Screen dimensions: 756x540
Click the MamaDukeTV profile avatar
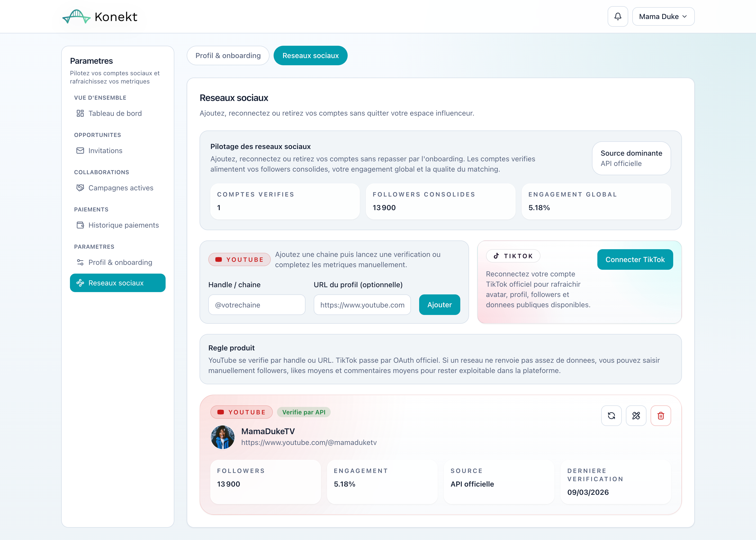(223, 437)
